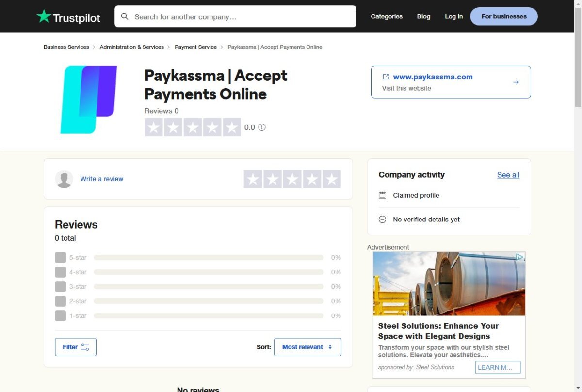
Task: Open the Categories menu
Action: click(x=387, y=16)
